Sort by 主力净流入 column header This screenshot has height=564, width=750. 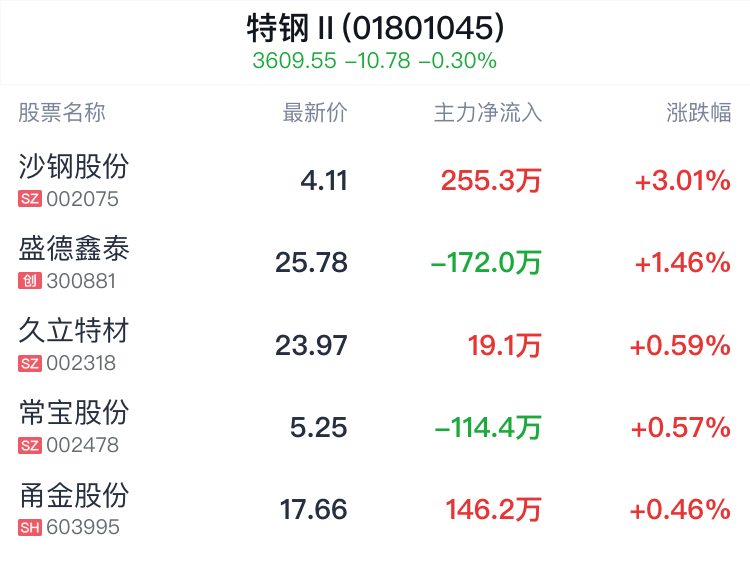[x=487, y=113]
